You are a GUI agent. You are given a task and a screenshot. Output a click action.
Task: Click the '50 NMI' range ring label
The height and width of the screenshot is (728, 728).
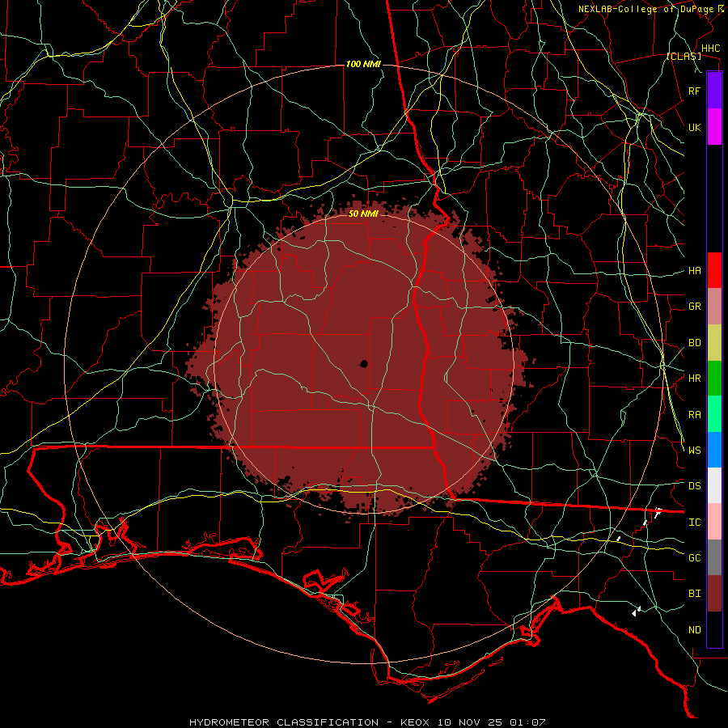tap(363, 214)
